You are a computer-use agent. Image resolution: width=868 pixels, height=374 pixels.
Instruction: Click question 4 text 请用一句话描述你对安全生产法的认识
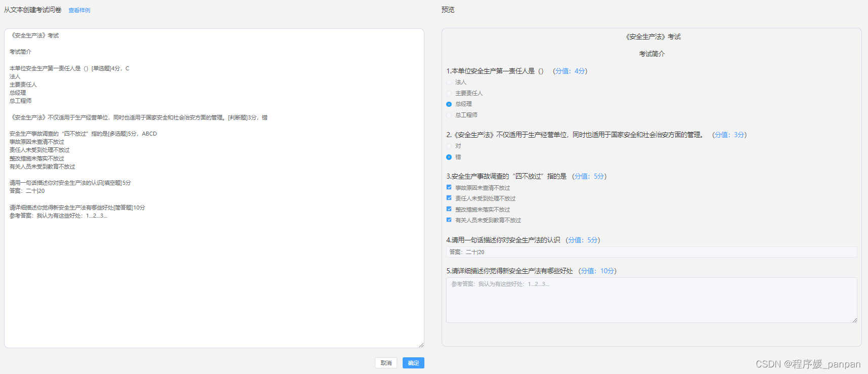tap(506, 240)
